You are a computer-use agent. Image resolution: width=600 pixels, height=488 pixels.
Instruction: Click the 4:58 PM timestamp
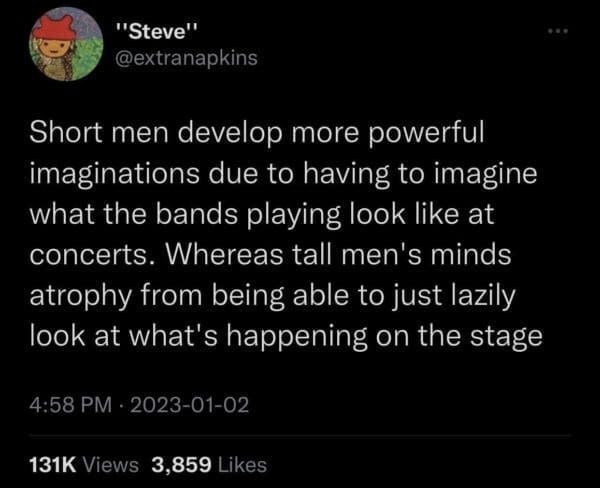[x=70, y=405]
